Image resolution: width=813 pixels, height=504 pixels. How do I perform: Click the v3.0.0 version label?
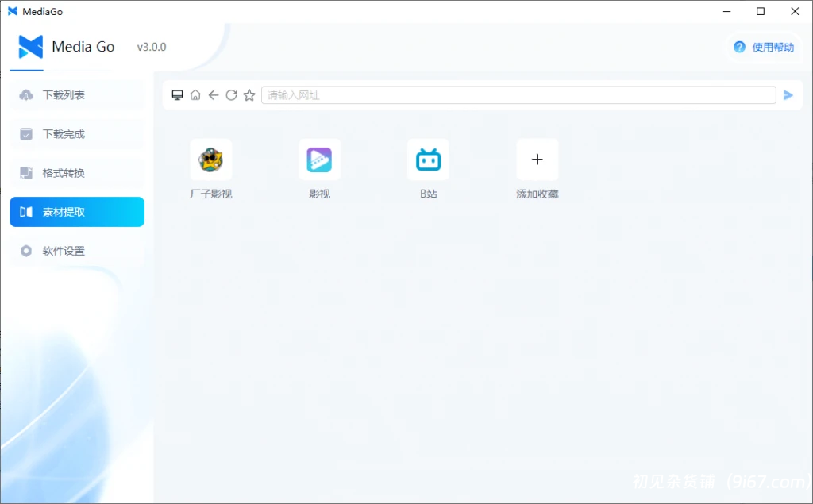(x=151, y=47)
